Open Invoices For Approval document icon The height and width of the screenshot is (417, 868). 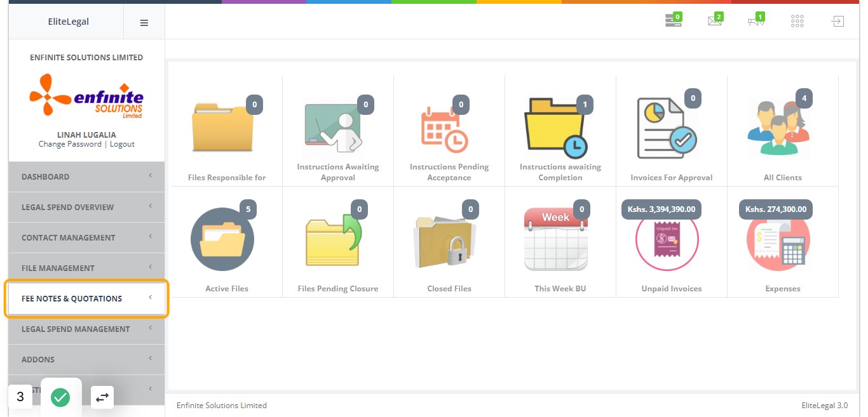coord(667,129)
